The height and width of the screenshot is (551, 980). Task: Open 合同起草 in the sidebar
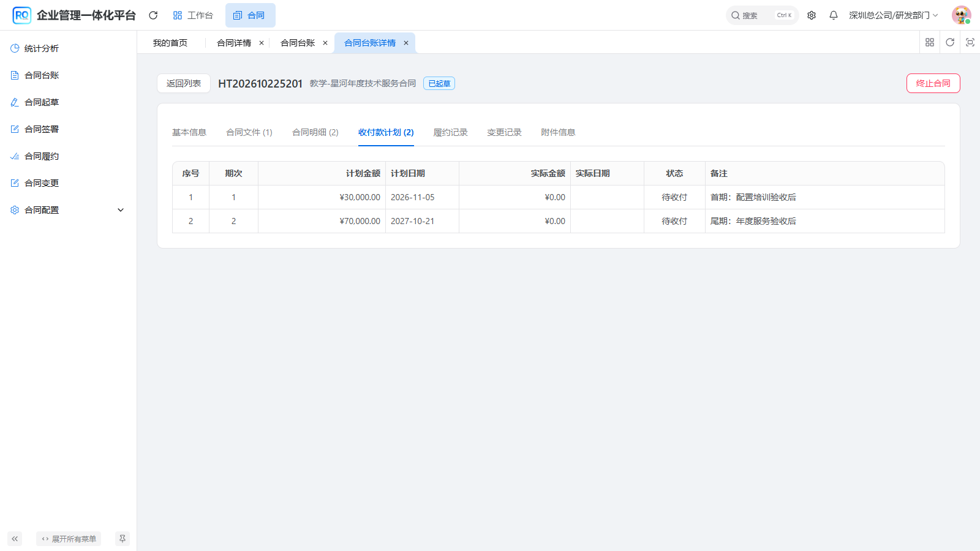(68, 102)
